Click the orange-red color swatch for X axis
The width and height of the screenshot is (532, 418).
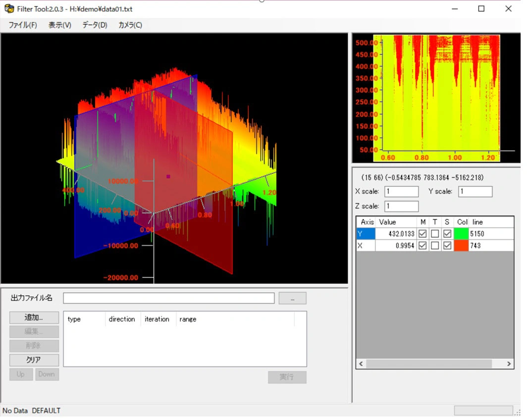click(x=461, y=245)
